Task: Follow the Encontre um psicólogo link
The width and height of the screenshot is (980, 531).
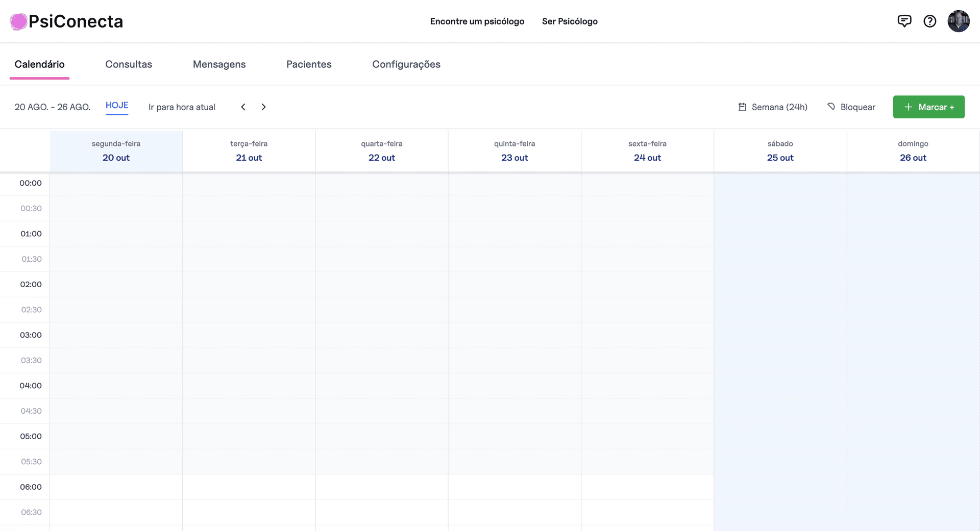Action: click(x=477, y=21)
